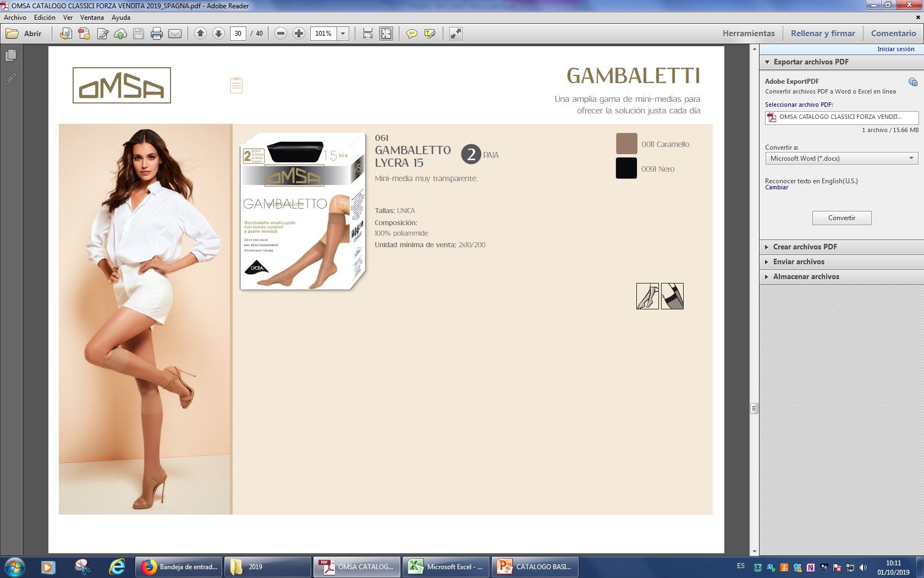Click the page number field showing 30
Screen dimensions: 924x578
(x=238, y=34)
